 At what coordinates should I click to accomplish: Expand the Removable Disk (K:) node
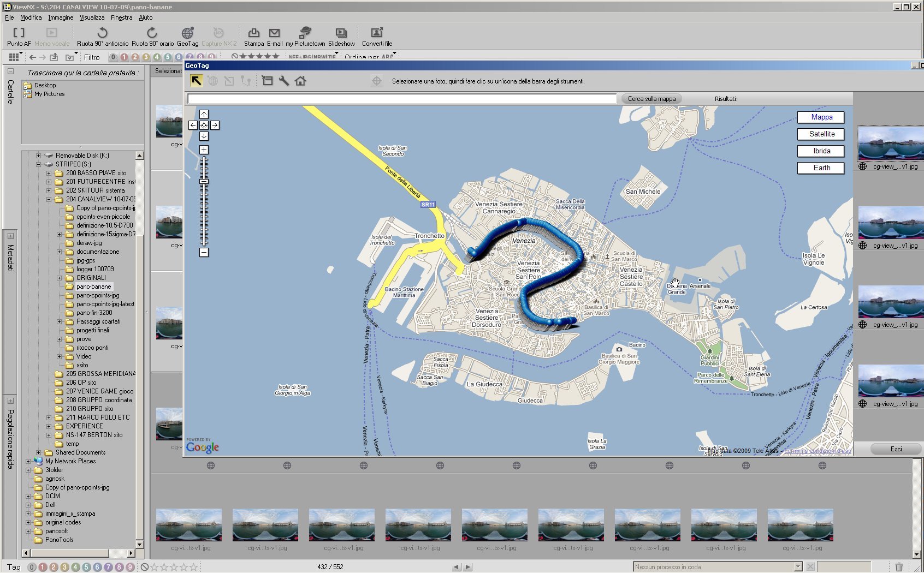pos(38,156)
